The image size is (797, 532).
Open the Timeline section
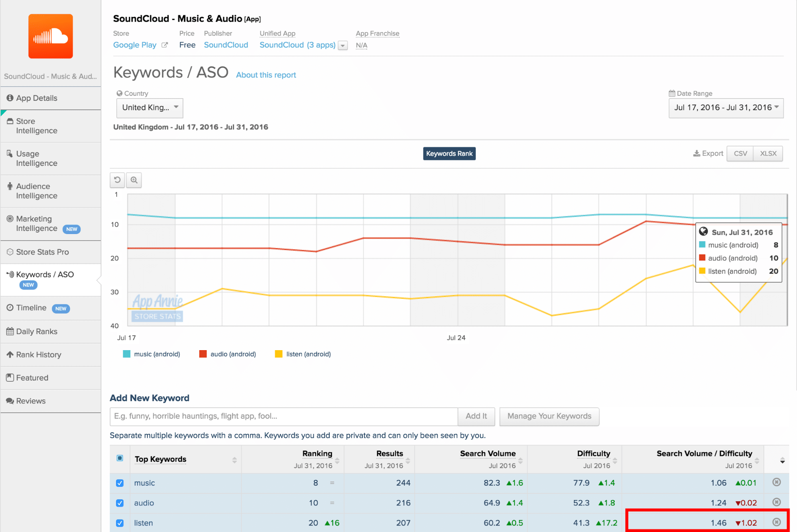(x=30, y=308)
